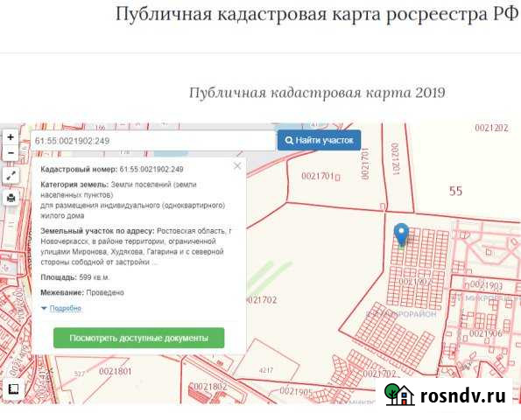Open the measurement ruler tool
Viewport: 521px width, 420px height.
click(14, 388)
